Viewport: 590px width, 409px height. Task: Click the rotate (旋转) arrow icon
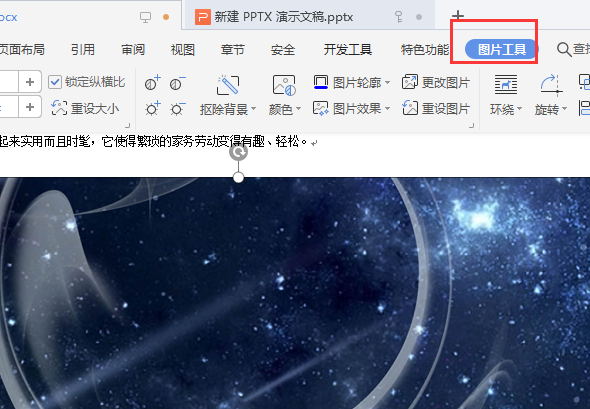coord(550,84)
